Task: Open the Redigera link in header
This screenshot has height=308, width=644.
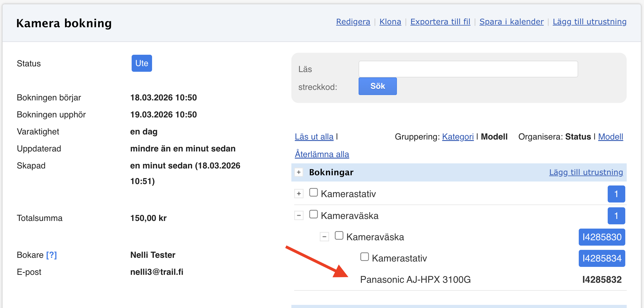Action: point(353,22)
